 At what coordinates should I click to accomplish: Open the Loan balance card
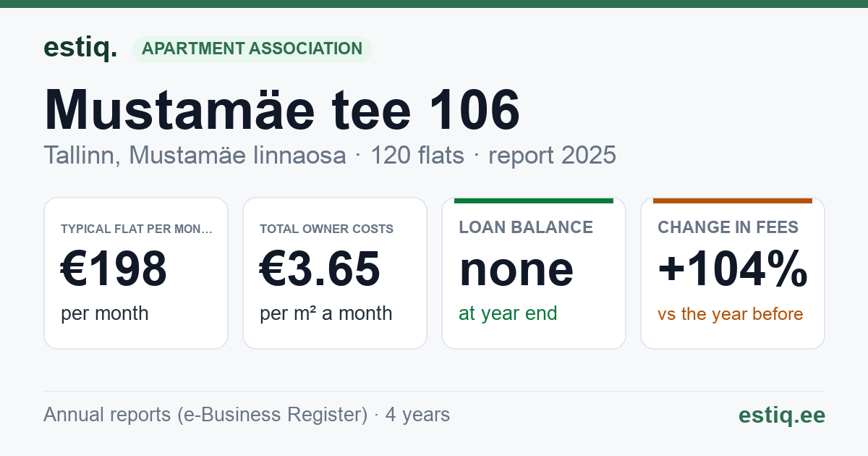point(534,273)
